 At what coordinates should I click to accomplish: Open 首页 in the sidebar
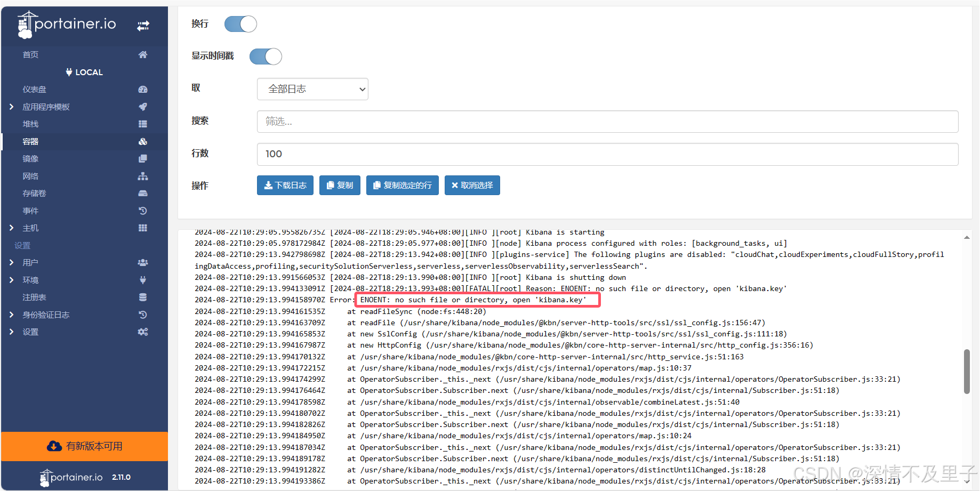30,54
